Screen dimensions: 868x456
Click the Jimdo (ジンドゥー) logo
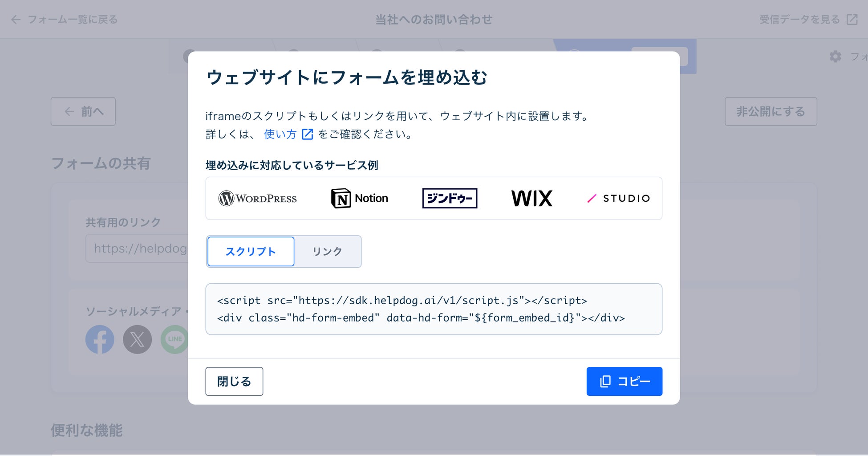450,198
